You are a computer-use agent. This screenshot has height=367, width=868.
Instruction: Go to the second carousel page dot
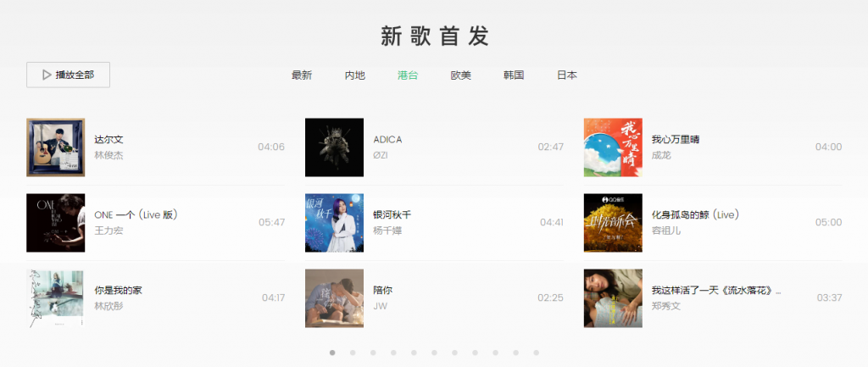tap(353, 353)
